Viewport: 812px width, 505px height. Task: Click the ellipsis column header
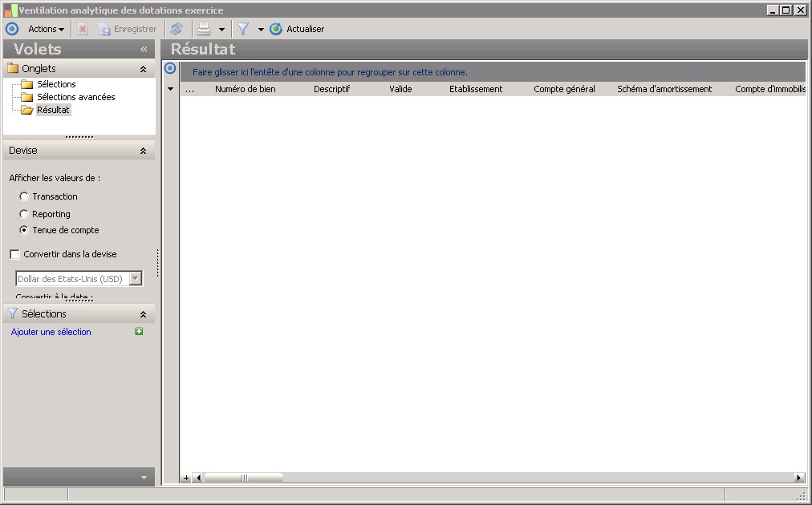pos(189,89)
